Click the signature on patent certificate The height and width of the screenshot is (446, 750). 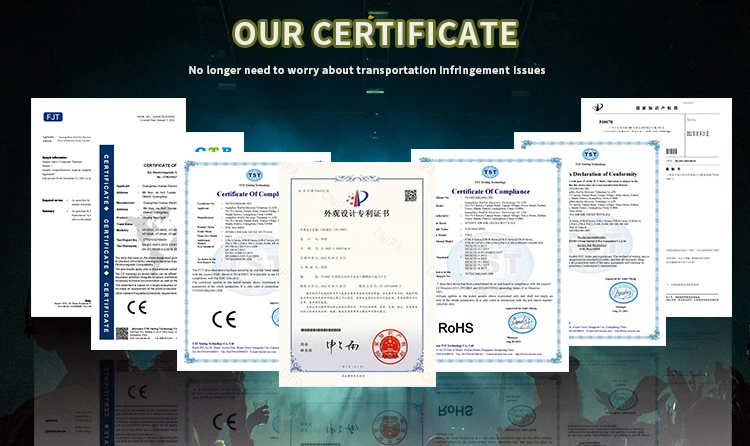(342, 345)
